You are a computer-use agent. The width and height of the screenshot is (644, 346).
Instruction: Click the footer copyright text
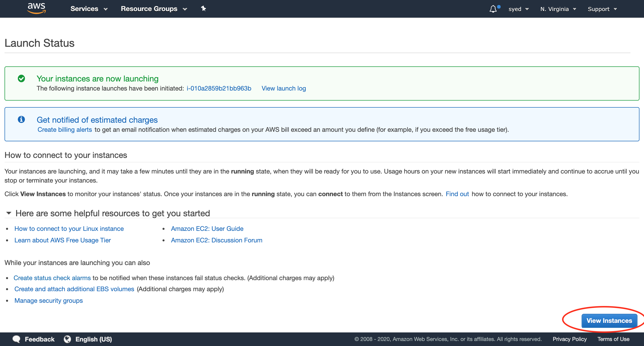pos(448,339)
